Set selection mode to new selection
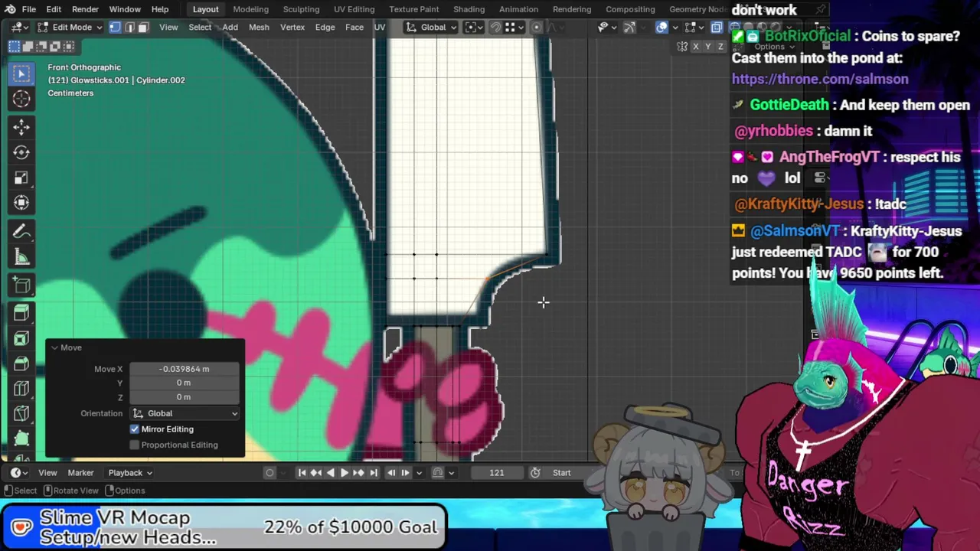This screenshot has width=980, height=551. pos(15,47)
